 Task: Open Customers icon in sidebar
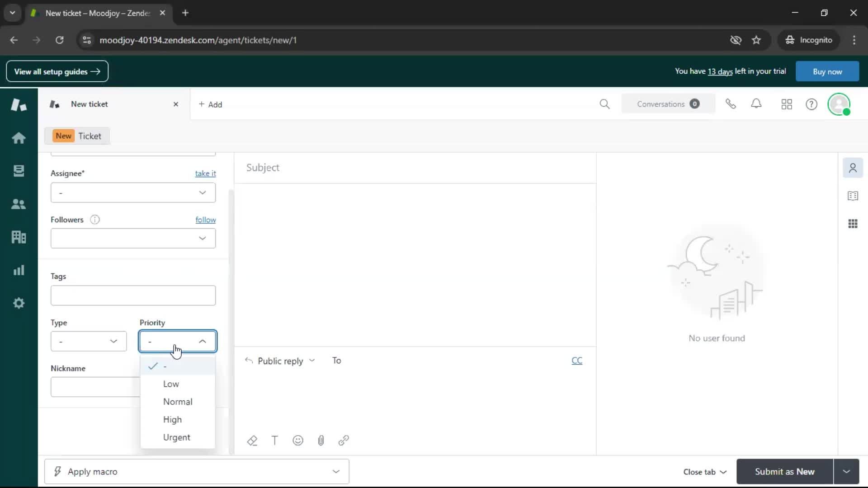(19, 204)
